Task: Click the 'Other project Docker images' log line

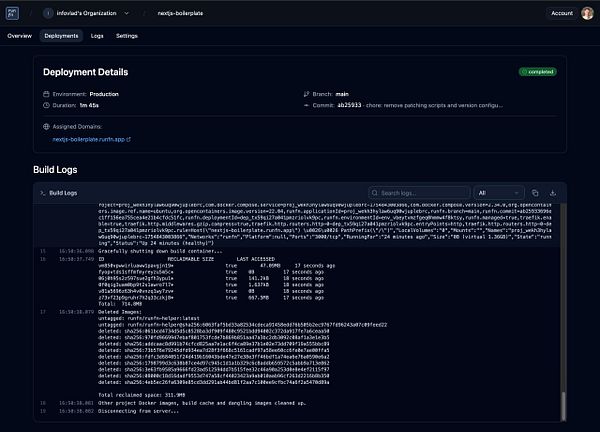Action: (202, 403)
